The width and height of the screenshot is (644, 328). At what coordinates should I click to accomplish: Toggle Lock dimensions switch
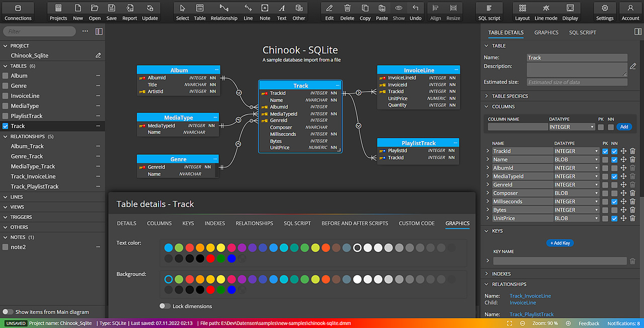point(165,306)
